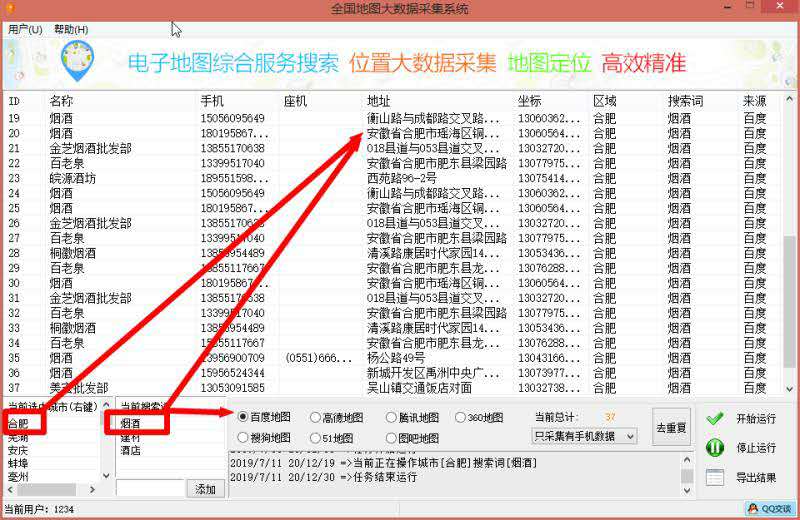The image size is (800, 520).
Task: Select city 安庆 in city list
Action: 18,450
